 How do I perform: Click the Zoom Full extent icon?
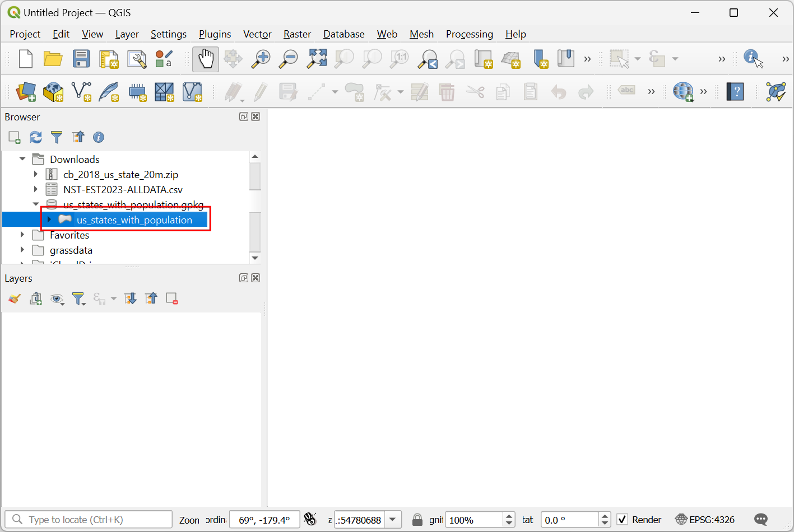[x=317, y=59]
